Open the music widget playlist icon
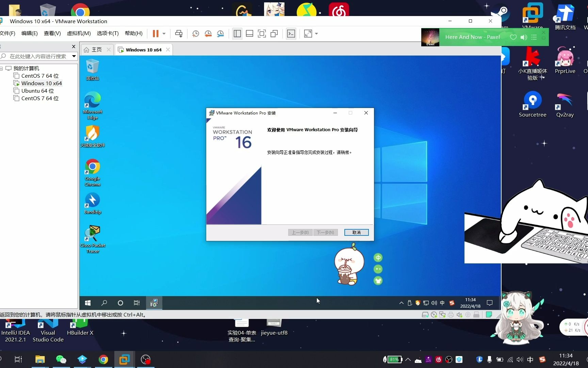This screenshot has height=368, width=588. (534, 37)
